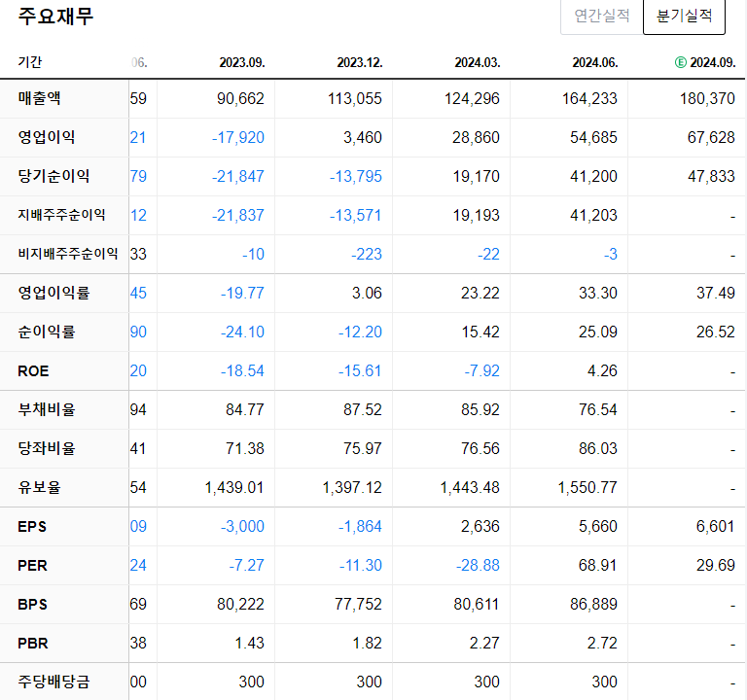
Task: Click the EPS row label
Action: [32, 527]
